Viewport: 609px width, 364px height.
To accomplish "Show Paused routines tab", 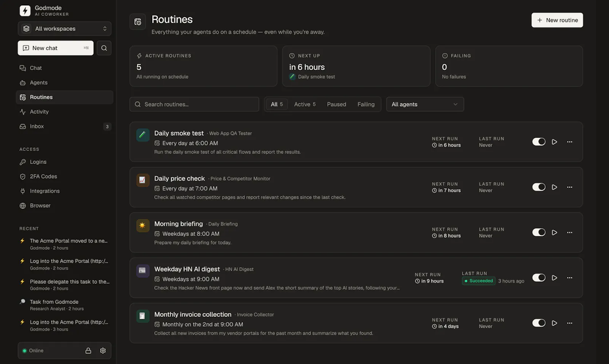I will [336, 104].
